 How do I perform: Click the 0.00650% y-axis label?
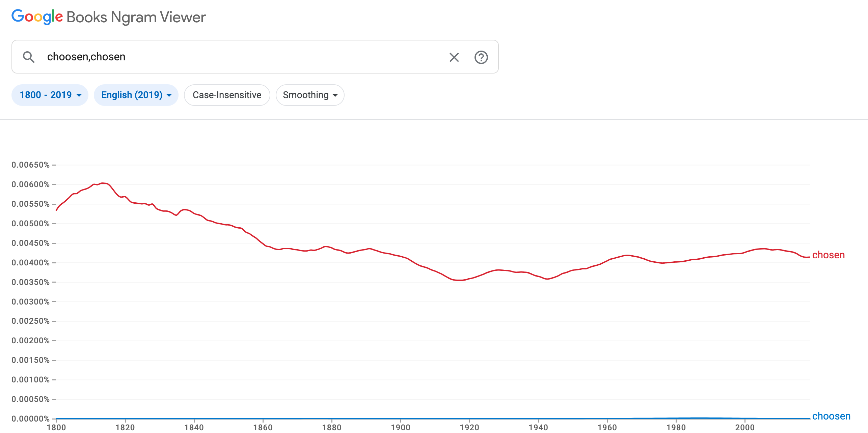tap(31, 165)
